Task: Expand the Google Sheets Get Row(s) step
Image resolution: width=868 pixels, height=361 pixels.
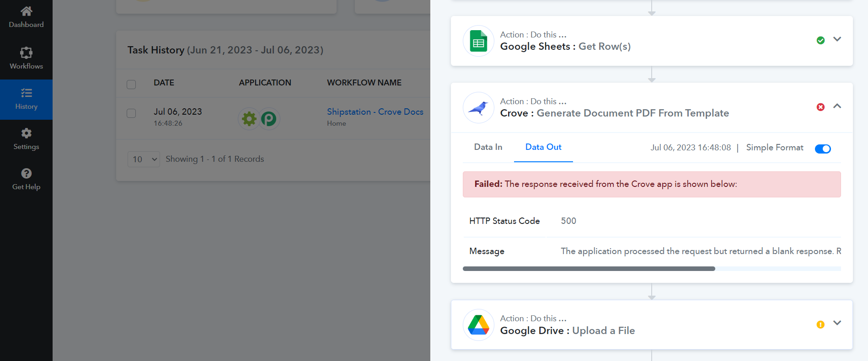Action: coord(837,39)
